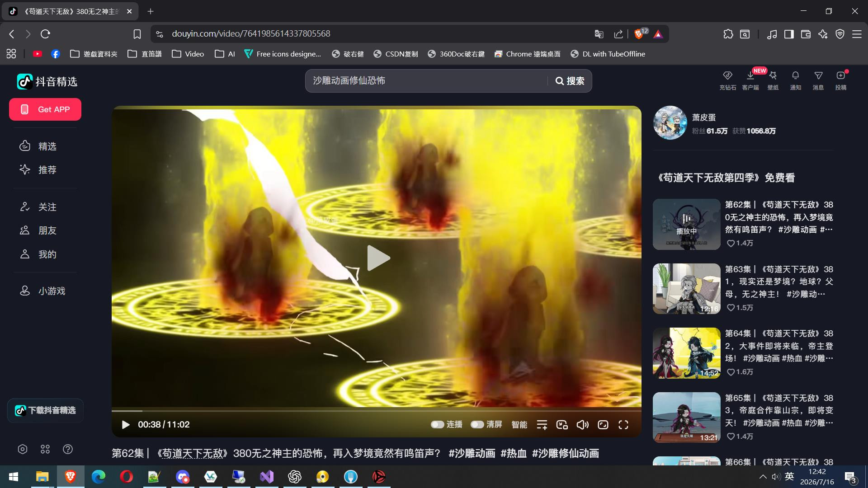868x488 pixels.
Task: Mute the video with the speaker icon
Action: tap(582, 425)
